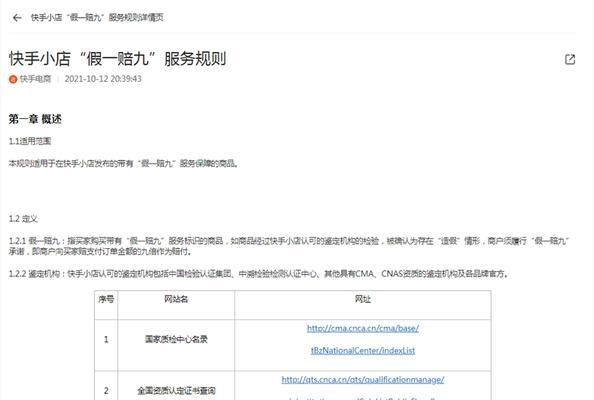Select the 快手电商 author name

[35, 79]
